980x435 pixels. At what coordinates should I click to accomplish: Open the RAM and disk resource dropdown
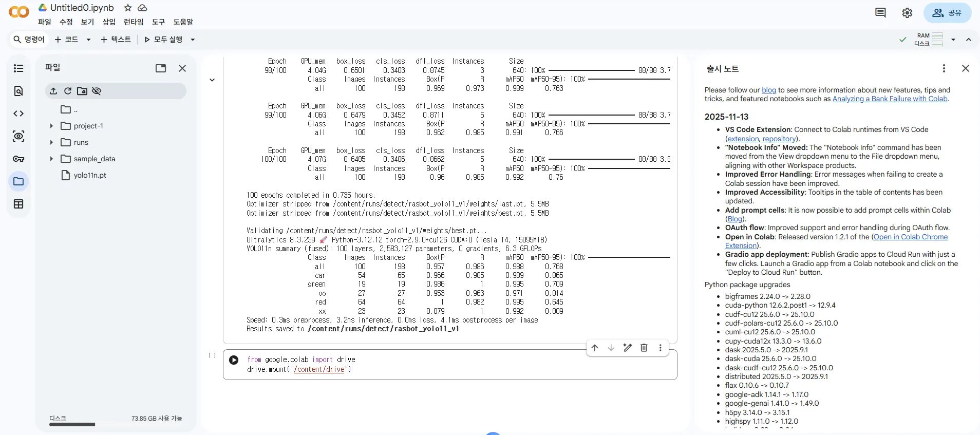coord(953,40)
